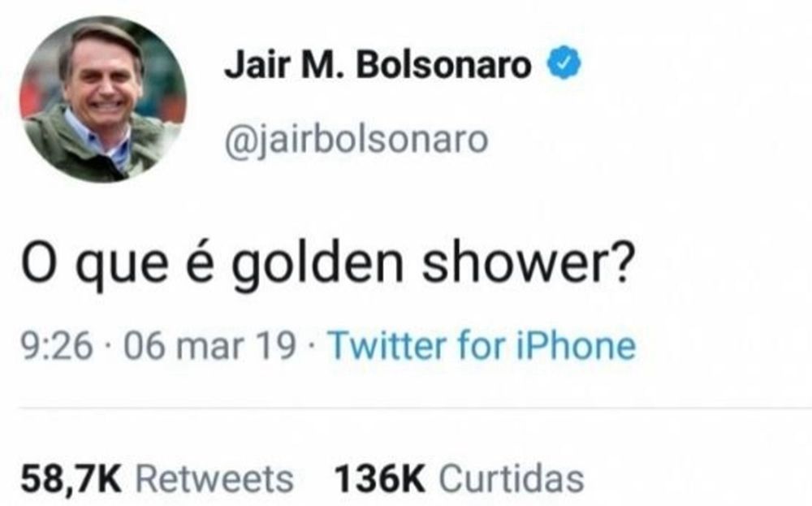Click the middle dot before 'Twitter for iPhone'

click(312, 347)
